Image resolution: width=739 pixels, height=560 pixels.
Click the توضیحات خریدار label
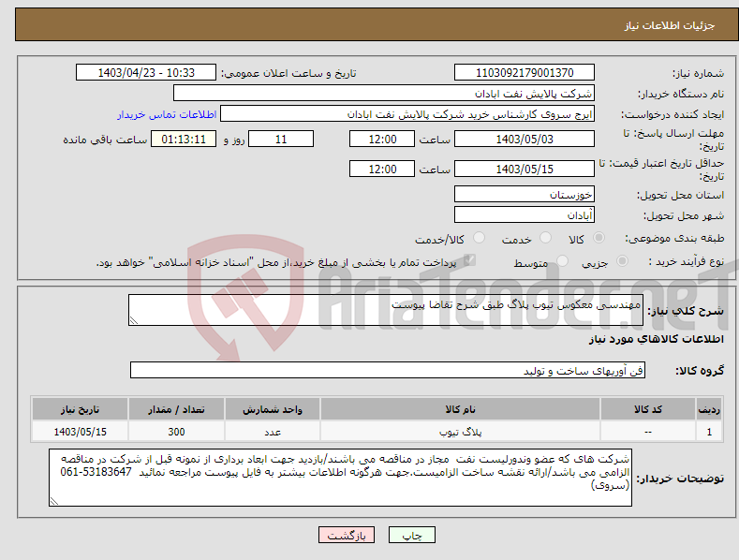point(681,479)
